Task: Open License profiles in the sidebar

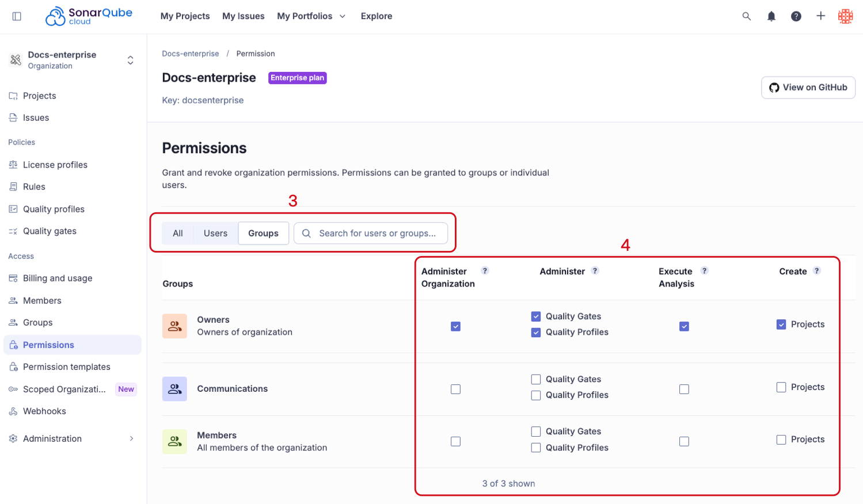Action: (x=72, y=165)
